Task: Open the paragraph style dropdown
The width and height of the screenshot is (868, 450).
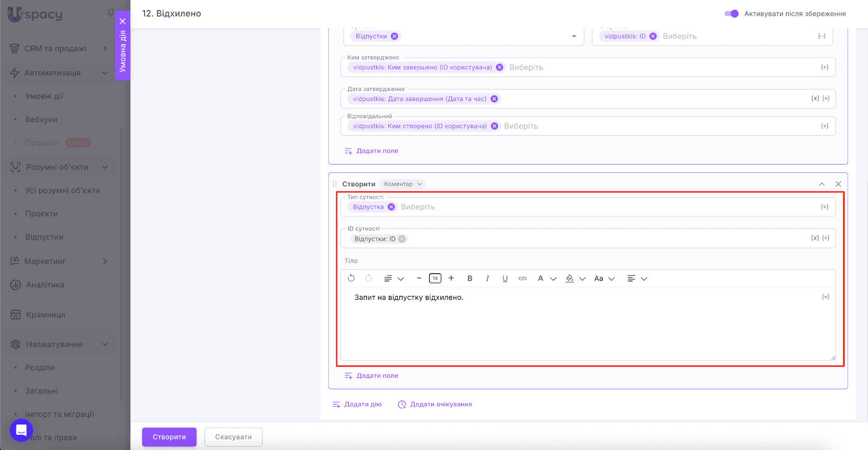Action: (394, 278)
